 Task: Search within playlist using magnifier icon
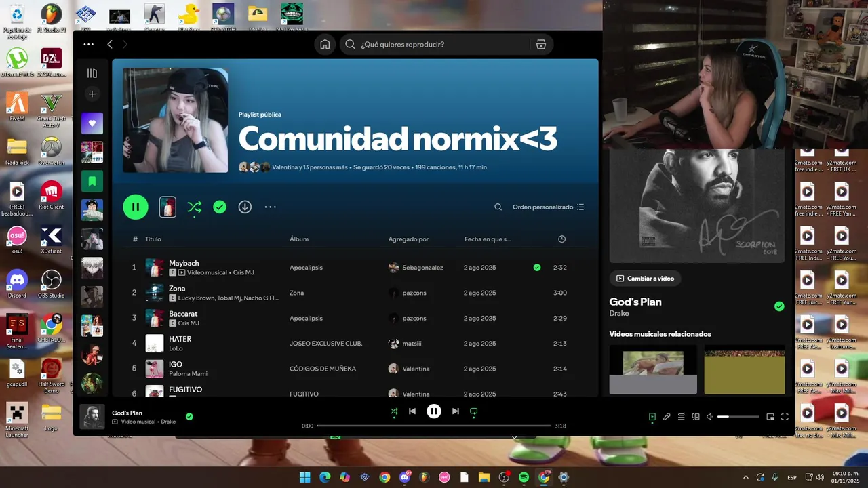pyautogui.click(x=498, y=207)
